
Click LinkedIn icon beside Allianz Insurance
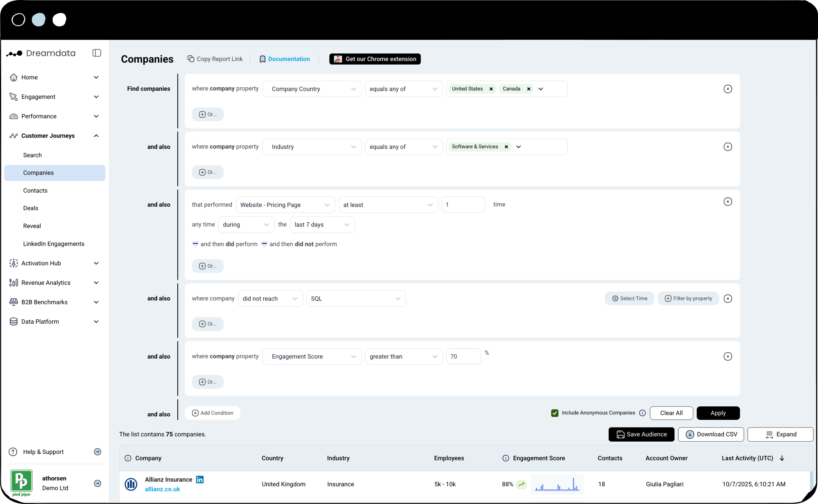coord(200,479)
